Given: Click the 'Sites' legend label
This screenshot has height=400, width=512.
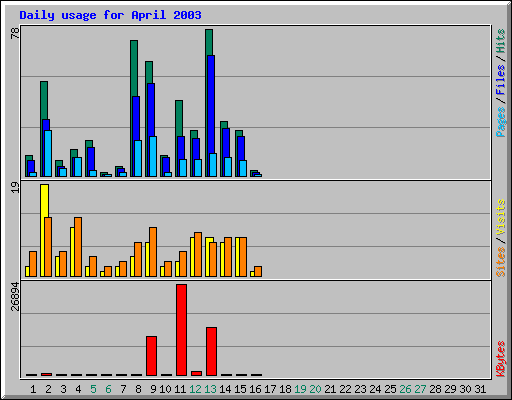Looking at the screenshot, I should (500, 262).
